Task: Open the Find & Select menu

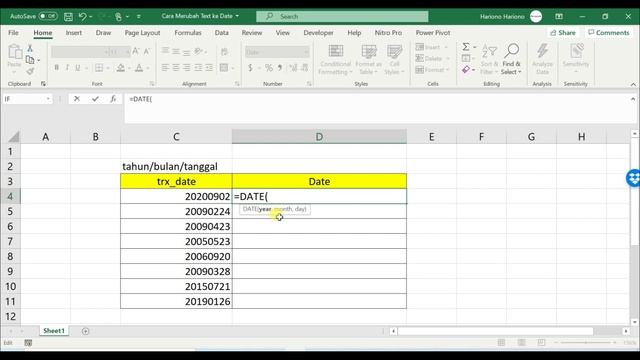Action: (x=511, y=60)
